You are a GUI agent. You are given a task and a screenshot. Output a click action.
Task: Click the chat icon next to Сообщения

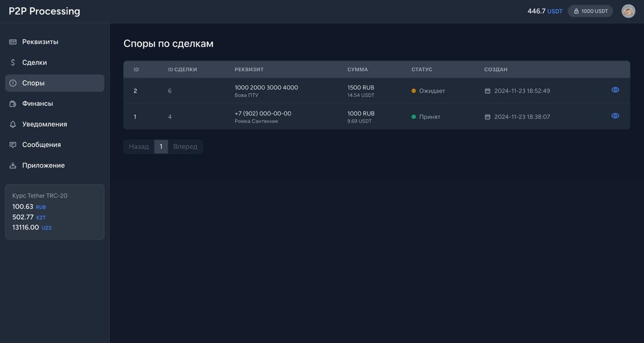click(13, 145)
